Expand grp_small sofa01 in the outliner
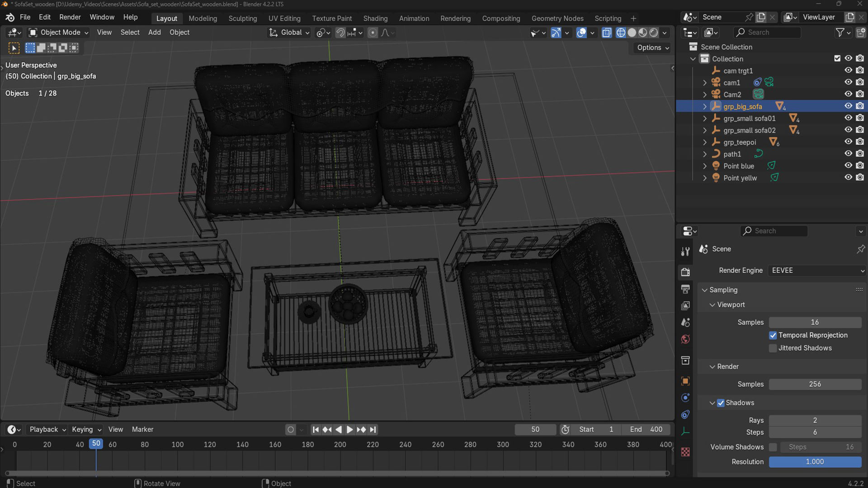 (705, 118)
